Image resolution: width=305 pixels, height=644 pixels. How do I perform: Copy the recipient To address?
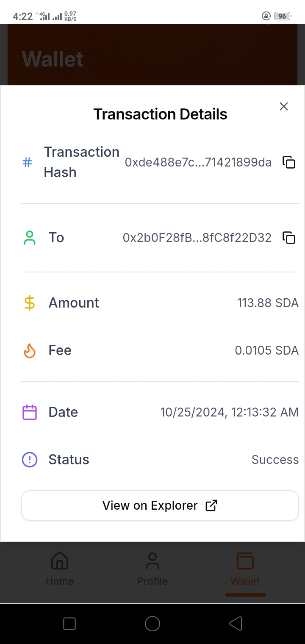point(289,238)
